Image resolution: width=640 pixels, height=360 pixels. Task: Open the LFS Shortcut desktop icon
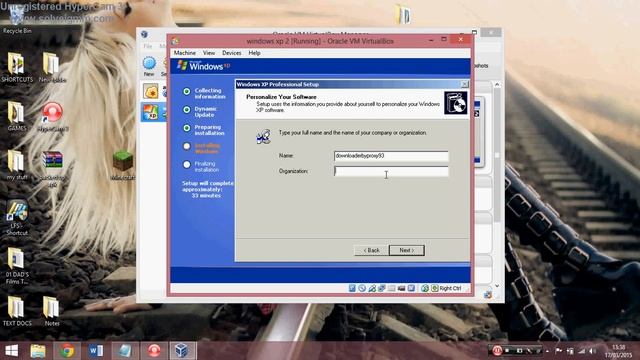pyautogui.click(x=17, y=218)
